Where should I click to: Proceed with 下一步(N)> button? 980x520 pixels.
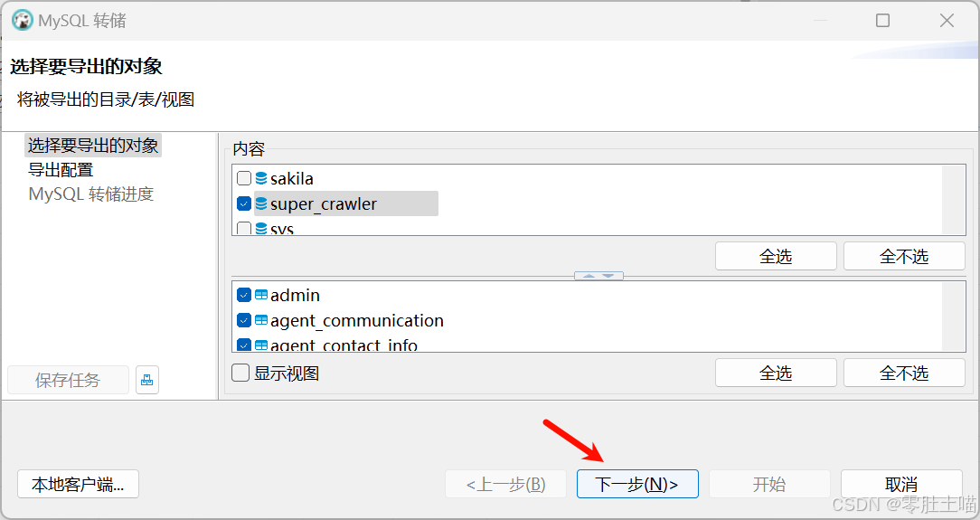[x=637, y=485]
